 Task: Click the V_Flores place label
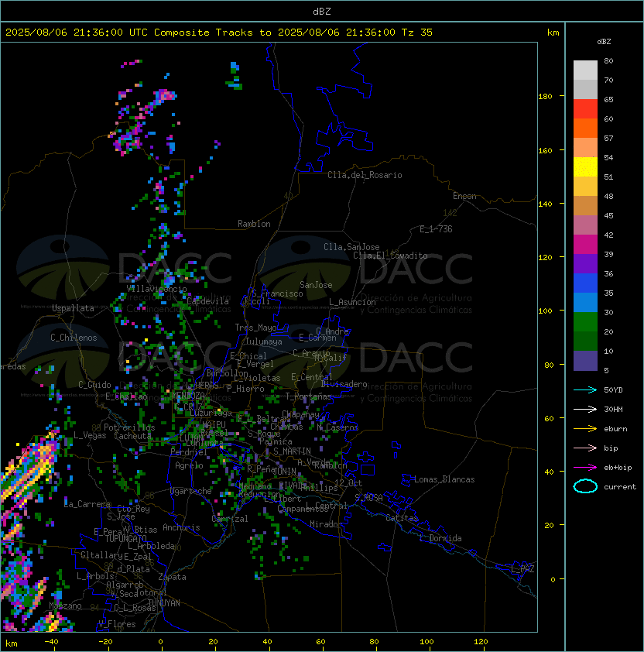click(x=117, y=624)
